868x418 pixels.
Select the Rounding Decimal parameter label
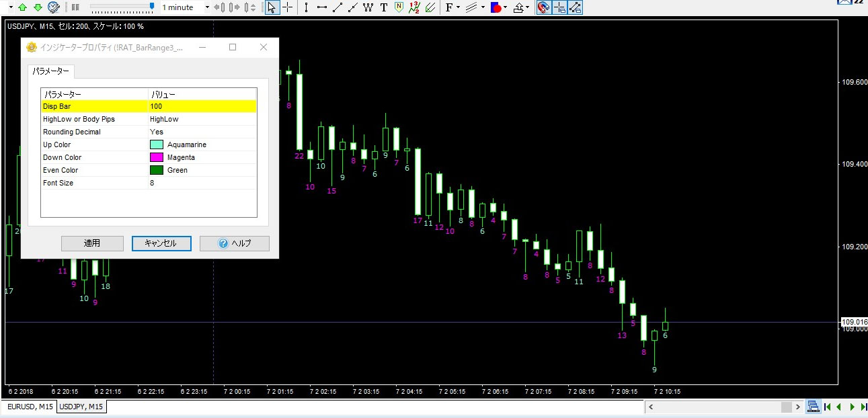[72, 132]
